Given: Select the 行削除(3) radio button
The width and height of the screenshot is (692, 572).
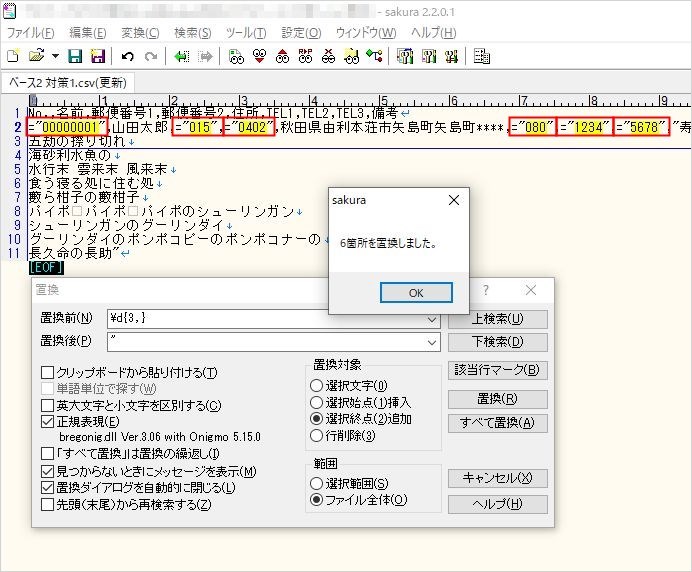Looking at the screenshot, I should pos(316,436).
